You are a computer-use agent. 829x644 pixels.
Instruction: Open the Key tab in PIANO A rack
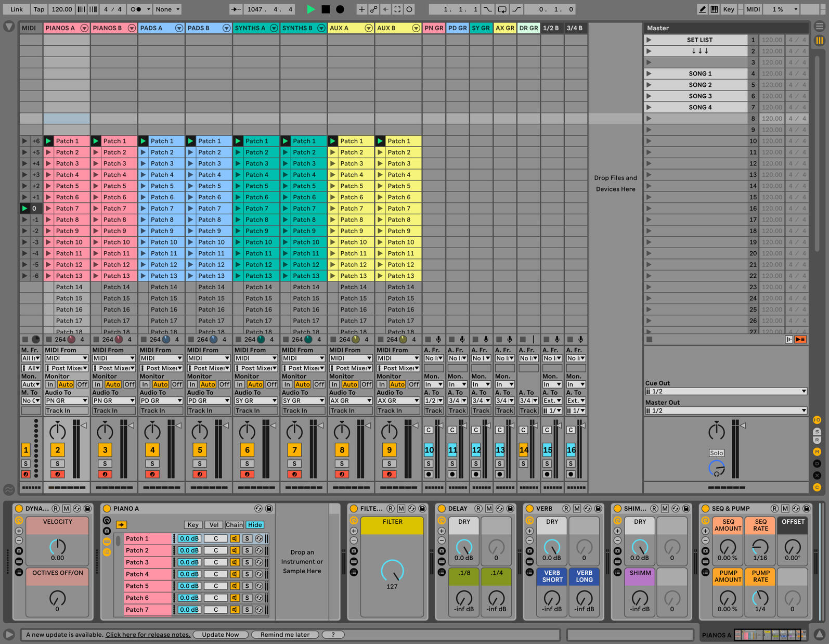pos(193,525)
